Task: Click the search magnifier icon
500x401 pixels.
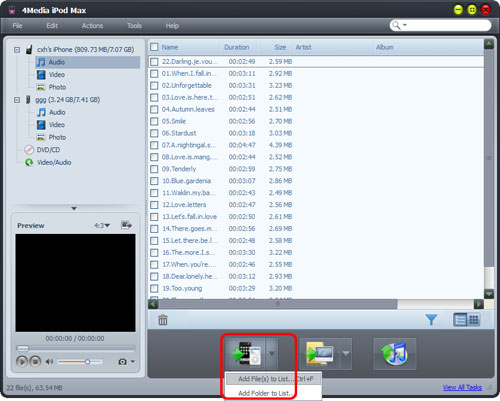Action: click(x=396, y=25)
